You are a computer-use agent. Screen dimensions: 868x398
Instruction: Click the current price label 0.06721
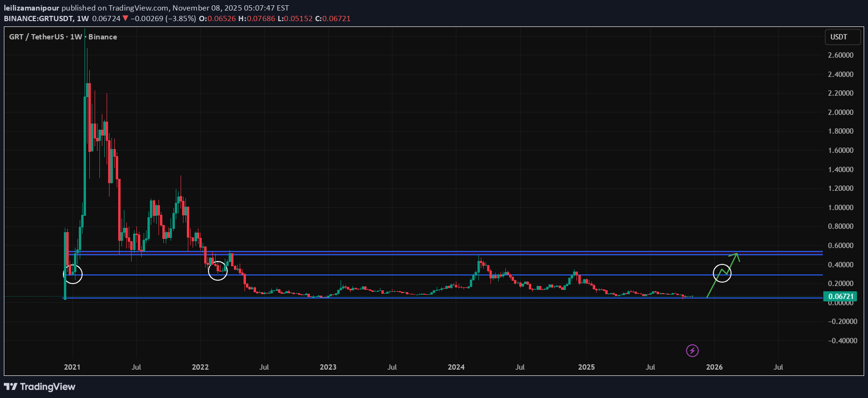(x=840, y=297)
